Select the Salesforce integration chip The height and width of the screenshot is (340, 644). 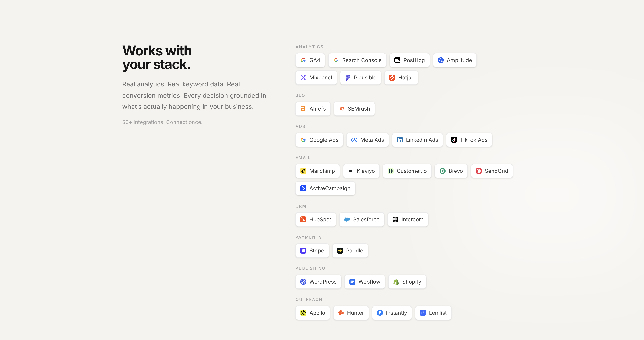361,219
